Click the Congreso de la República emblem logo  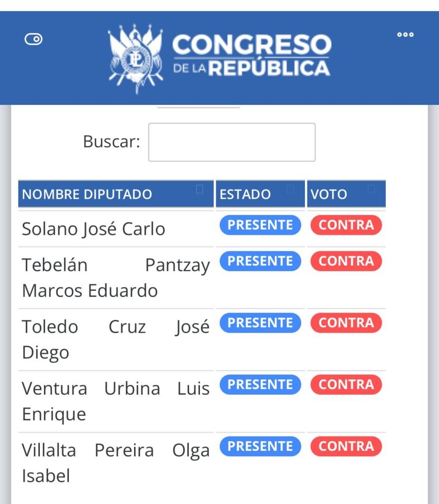pos(135,59)
